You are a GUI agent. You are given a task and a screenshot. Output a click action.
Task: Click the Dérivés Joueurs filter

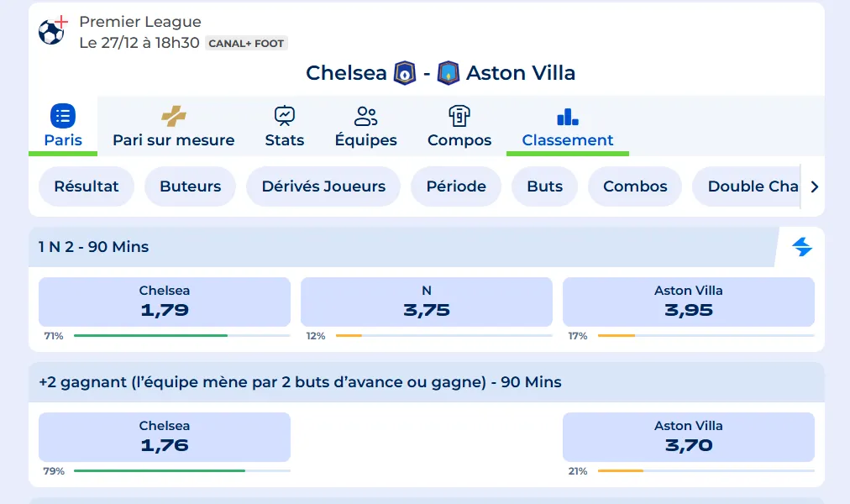click(323, 186)
